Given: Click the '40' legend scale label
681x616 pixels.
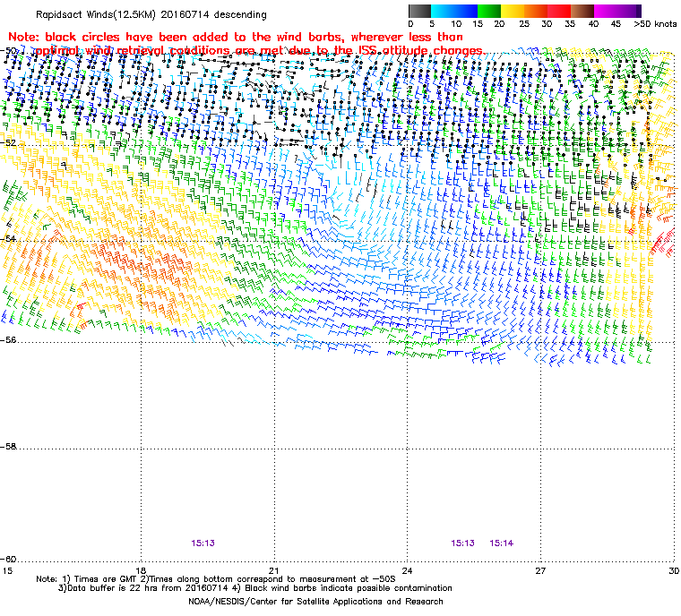Looking at the screenshot, I should click(593, 24).
